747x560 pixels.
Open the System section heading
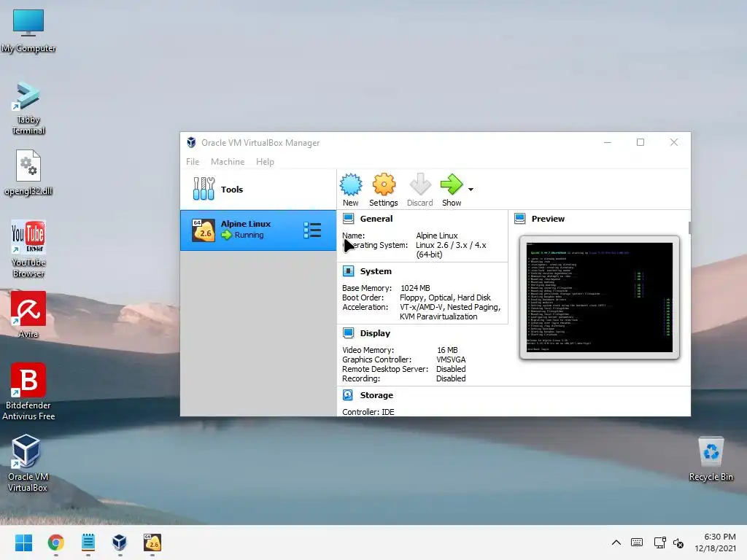pyautogui.click(x=376, y=271)
